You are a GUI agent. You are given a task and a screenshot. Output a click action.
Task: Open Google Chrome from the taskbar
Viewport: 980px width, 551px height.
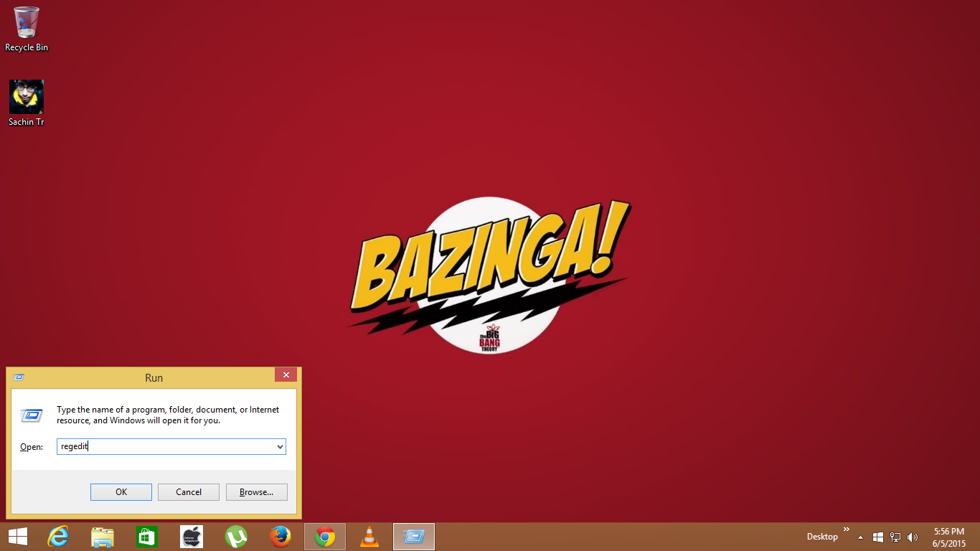[324, 536]
